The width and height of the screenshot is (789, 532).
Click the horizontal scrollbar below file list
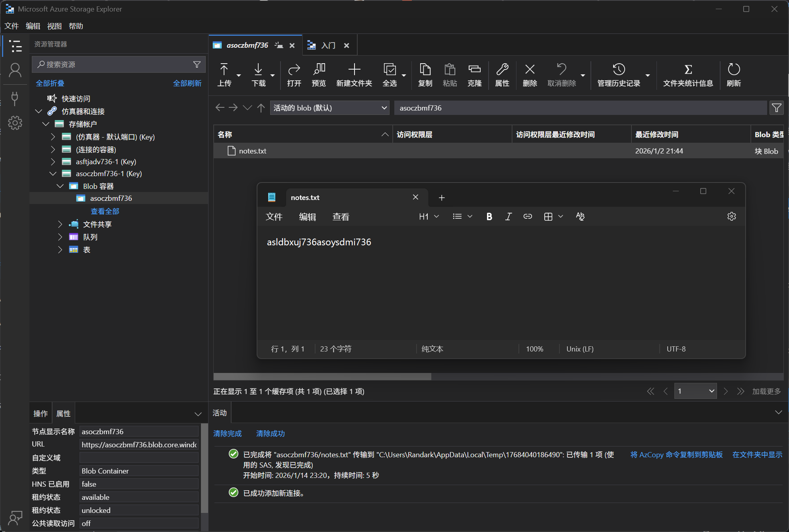click(322, 376)
